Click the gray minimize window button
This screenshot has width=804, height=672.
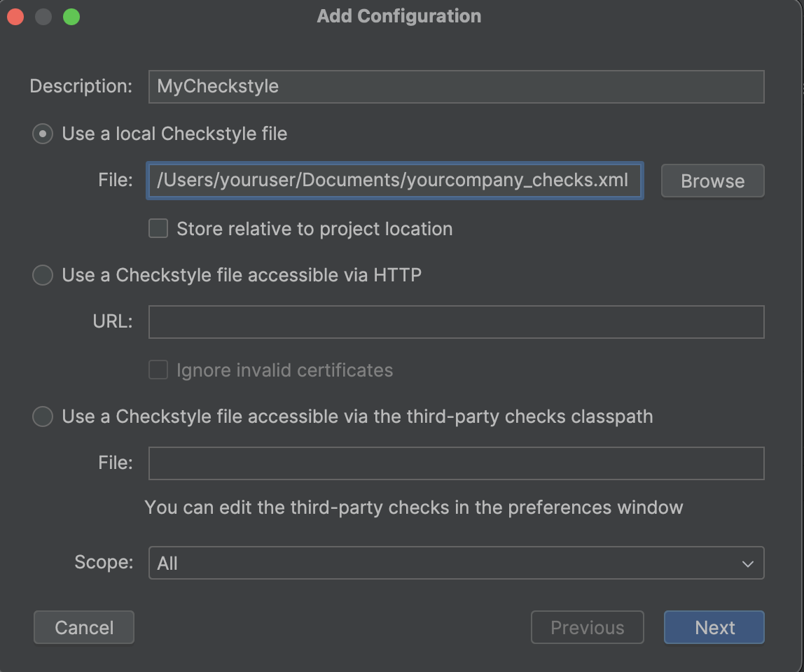click(x=43, y=17)
